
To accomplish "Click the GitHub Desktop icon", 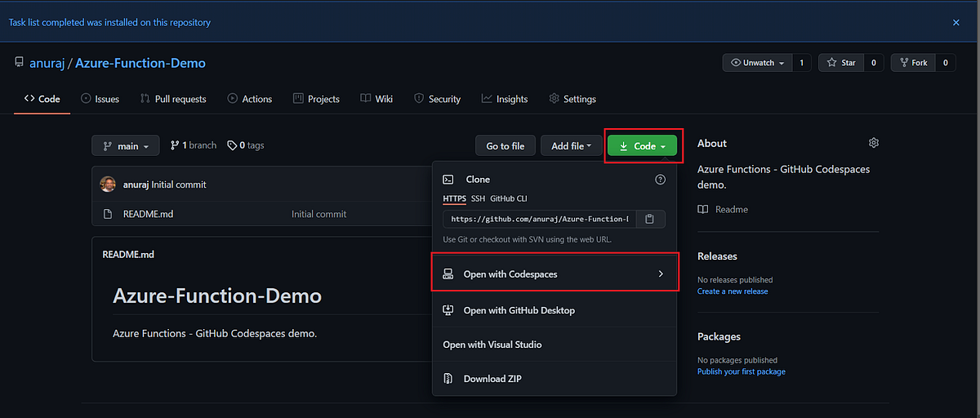I will point(448,310).
